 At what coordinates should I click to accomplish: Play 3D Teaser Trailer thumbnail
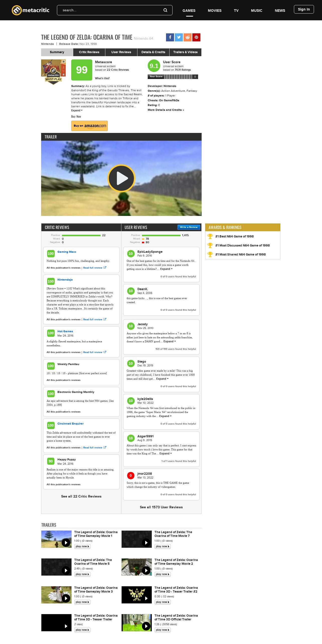(56, 623)
